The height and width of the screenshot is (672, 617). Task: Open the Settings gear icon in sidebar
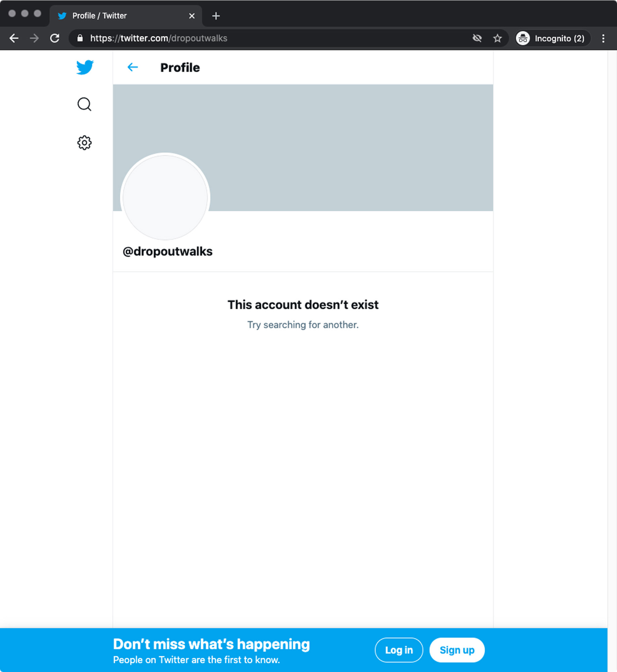(84, 143)
